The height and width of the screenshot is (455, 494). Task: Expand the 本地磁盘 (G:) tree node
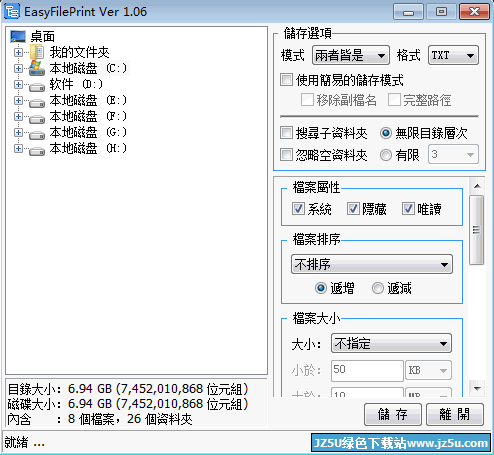click(18, 132)
